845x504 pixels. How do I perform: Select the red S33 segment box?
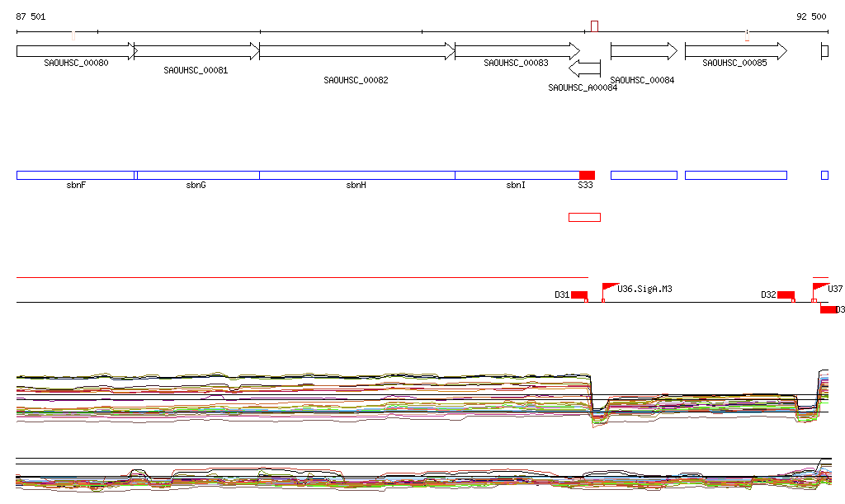pyautogui.click(x=587, y=175)
